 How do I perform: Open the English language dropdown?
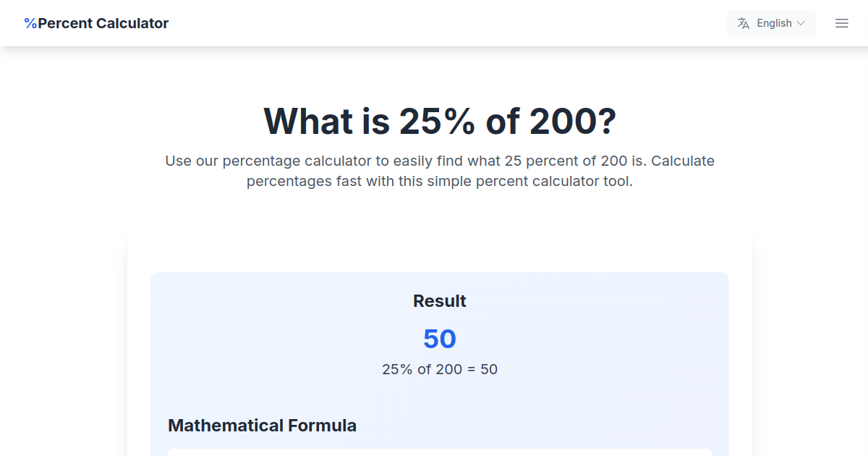point(772,22)
